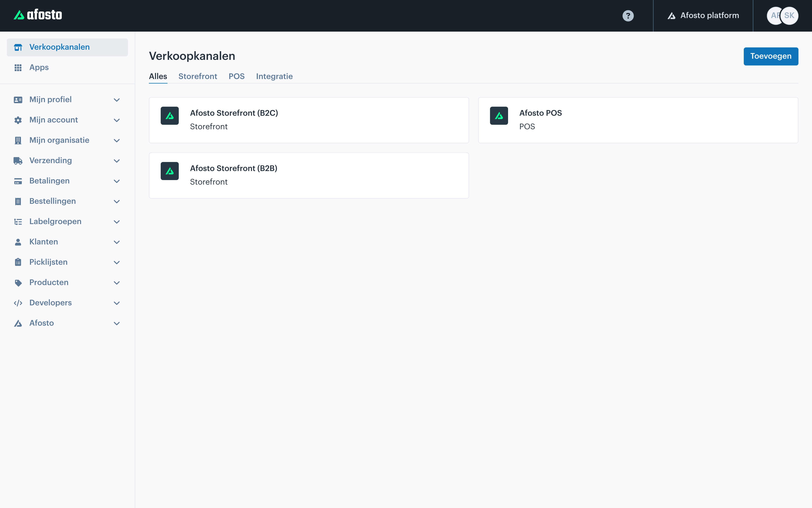Click the Verkoopkanalen page heading

[x=192, y=56]
